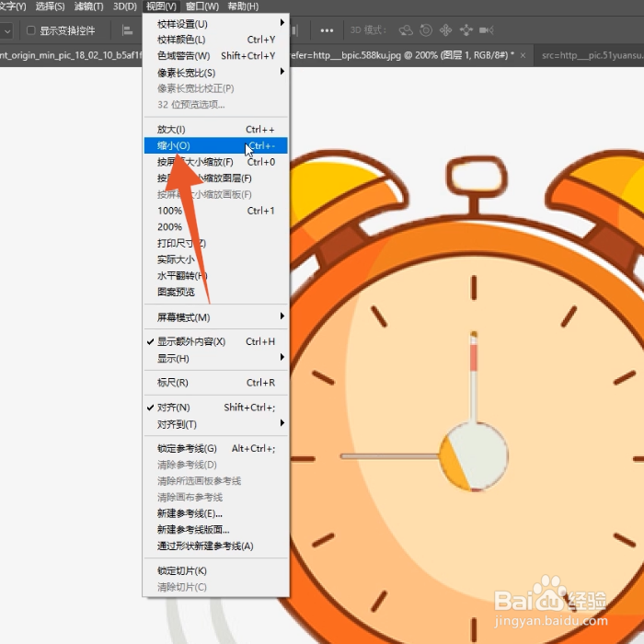Image resolution: width=644 pixels, height=644 pixels.
Task: Set zoom to 100% from menu
Action: tap(215, 211)
